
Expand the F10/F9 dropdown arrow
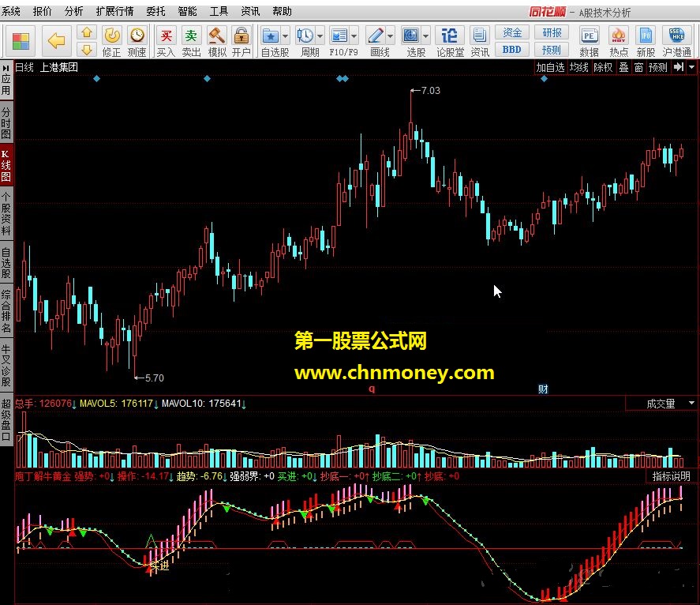coord(354,36)
